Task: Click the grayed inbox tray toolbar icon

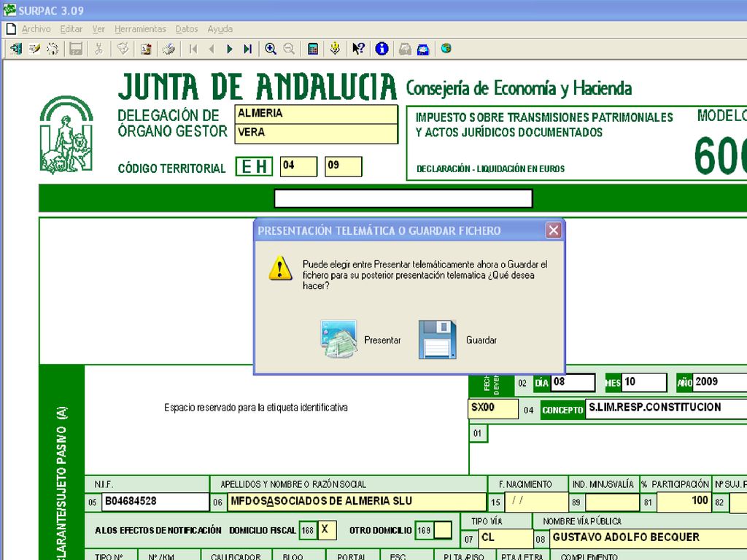Action: pos(405,49)
